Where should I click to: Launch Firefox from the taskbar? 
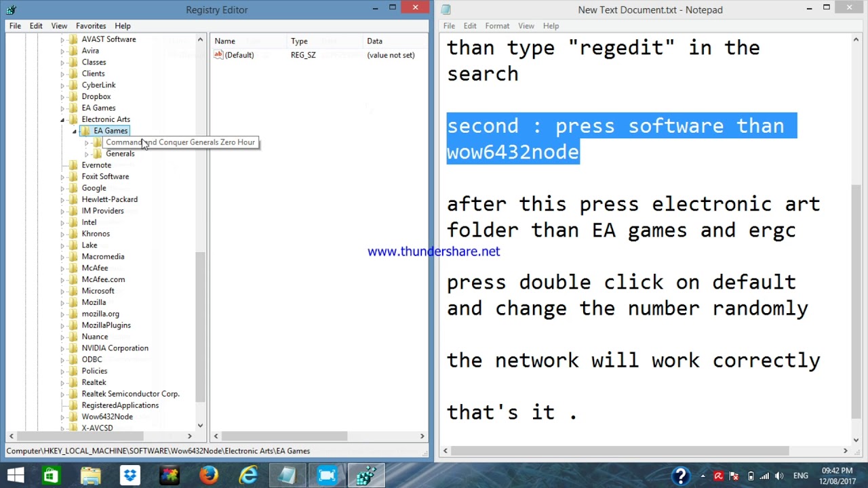[x=208, y=476]
